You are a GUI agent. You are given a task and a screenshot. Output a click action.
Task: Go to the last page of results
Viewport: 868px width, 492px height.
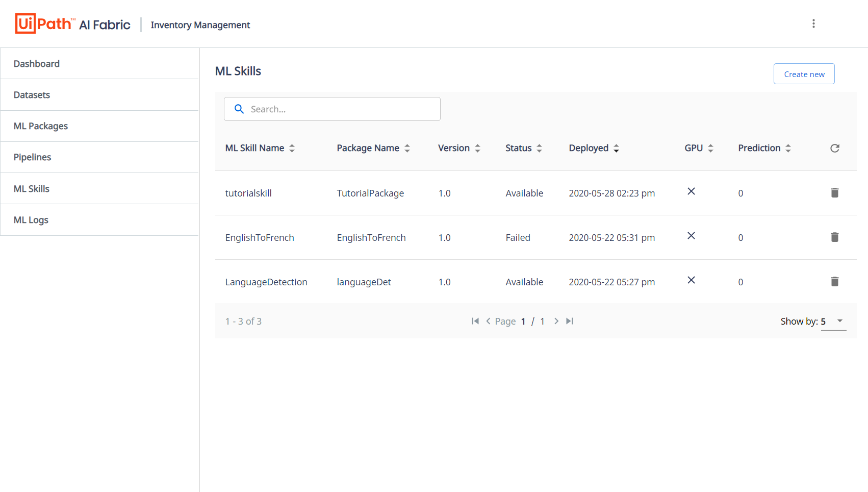click(570, 321)
